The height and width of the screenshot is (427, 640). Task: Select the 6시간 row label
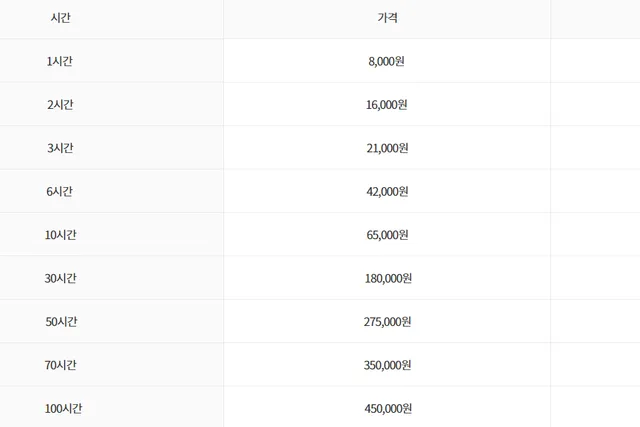tap(60, 191)
